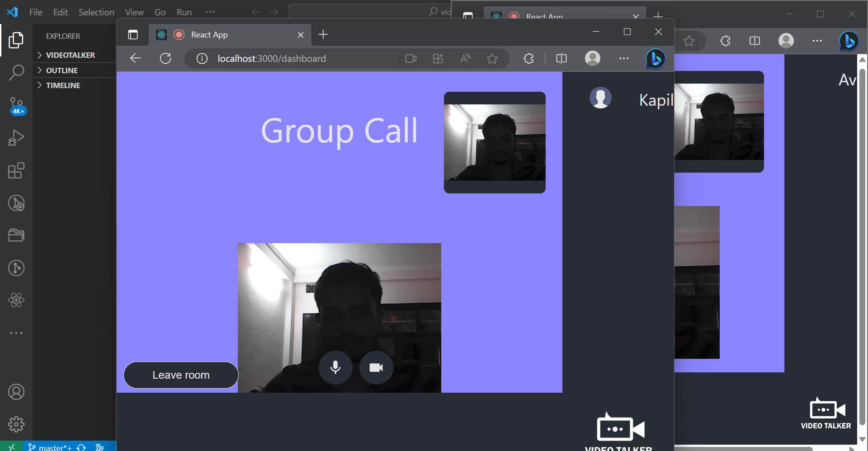Expand the TIMELINE section
The height and width of the screenshot is (451, 868).
63,85
